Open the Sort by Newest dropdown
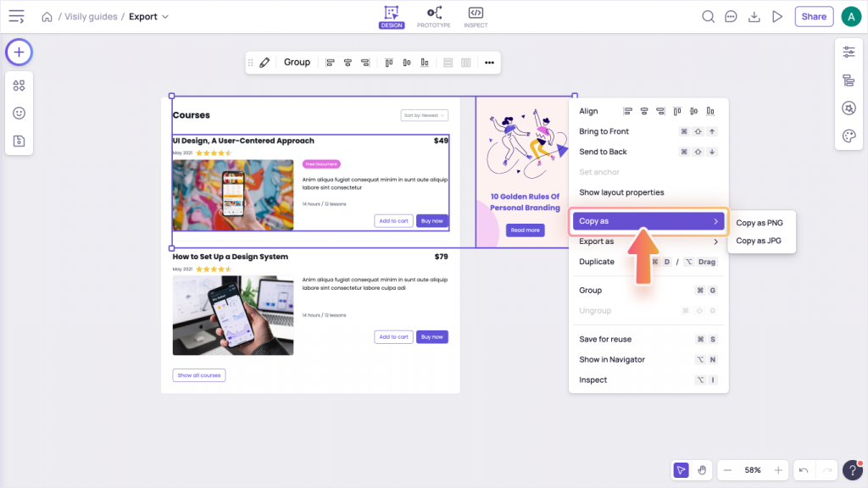Screen dimensions: 868x488 click(425, 115)
